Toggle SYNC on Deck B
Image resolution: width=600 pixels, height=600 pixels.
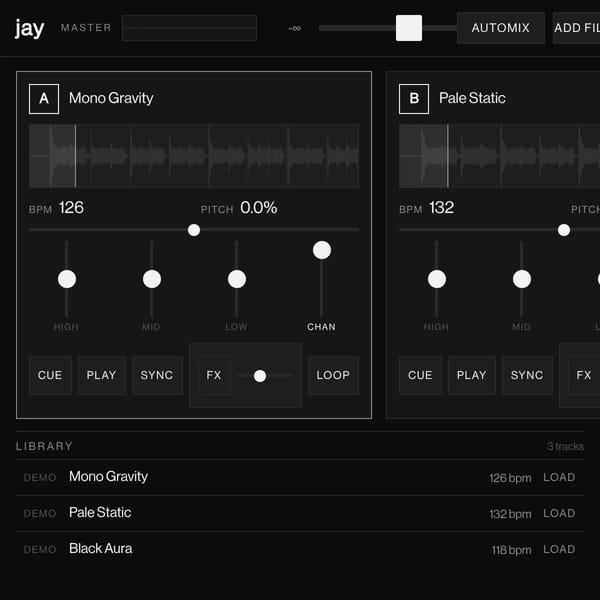coord(527,375)
